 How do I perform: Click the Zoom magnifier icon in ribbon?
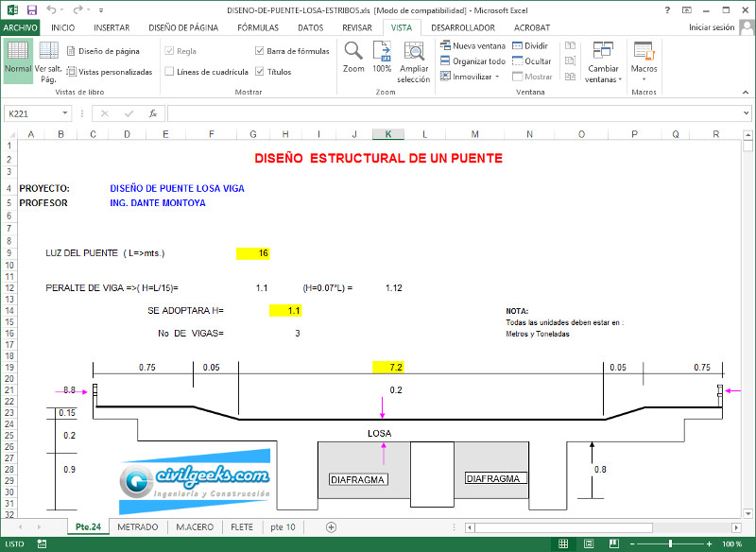tap(353, 52)
